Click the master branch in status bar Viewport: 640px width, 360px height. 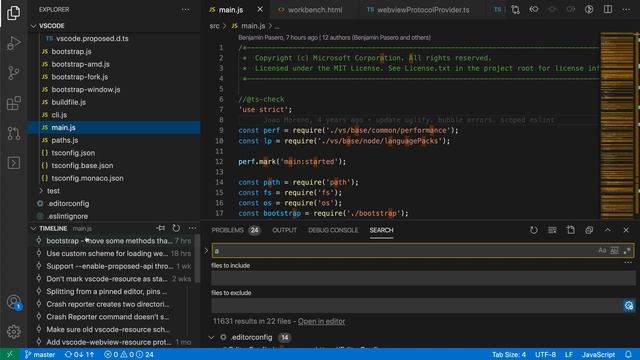pyautogui.click(x=40, y=354)
